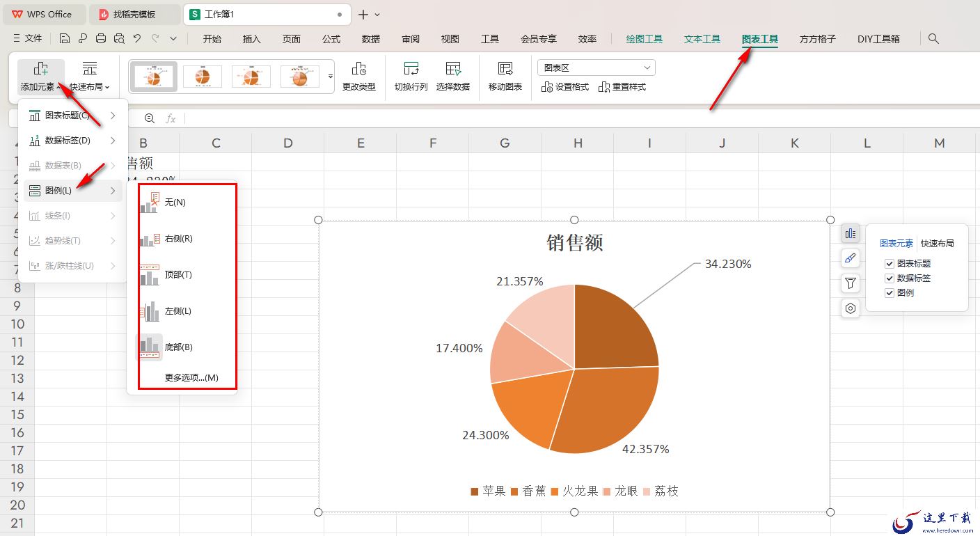Viewport: 980px width, 536px height.
Task: Click the chart style brush icon
Action: [850, 258]
